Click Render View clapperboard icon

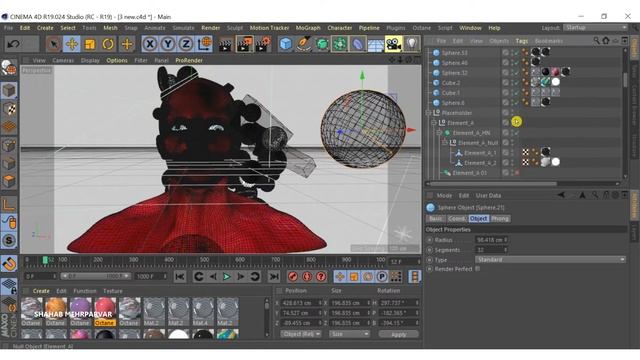225,44
